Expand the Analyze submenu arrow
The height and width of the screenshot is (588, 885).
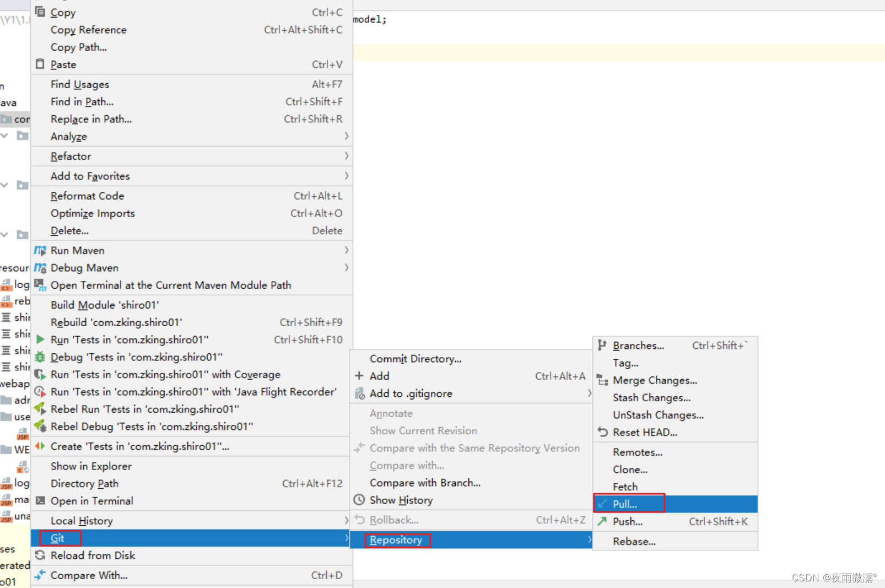tap(346, 136)
